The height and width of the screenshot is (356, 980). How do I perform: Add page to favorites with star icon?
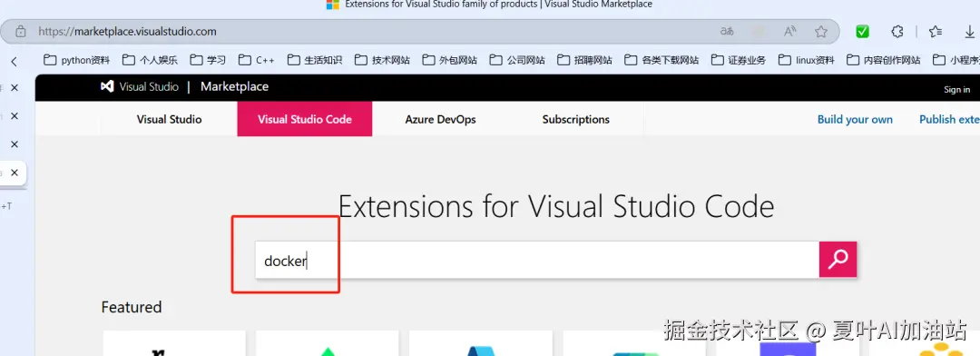(821, 31)
